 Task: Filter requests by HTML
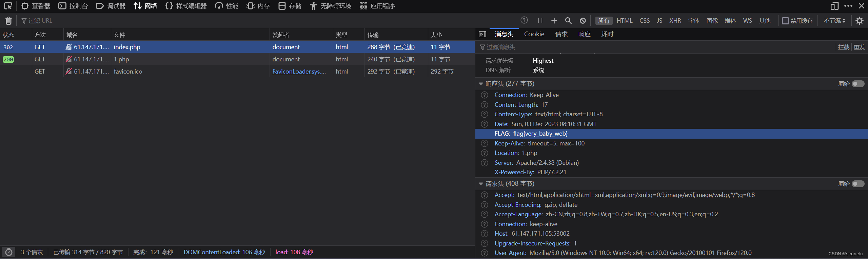[624, 21]
